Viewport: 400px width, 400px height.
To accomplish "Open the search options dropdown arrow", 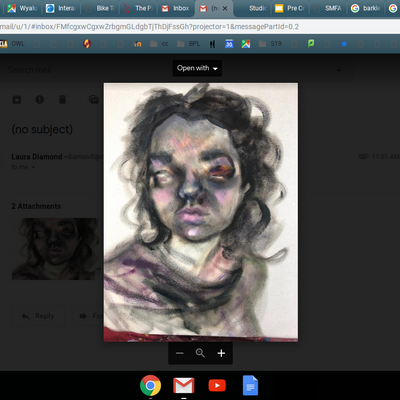I will [339, 70].
